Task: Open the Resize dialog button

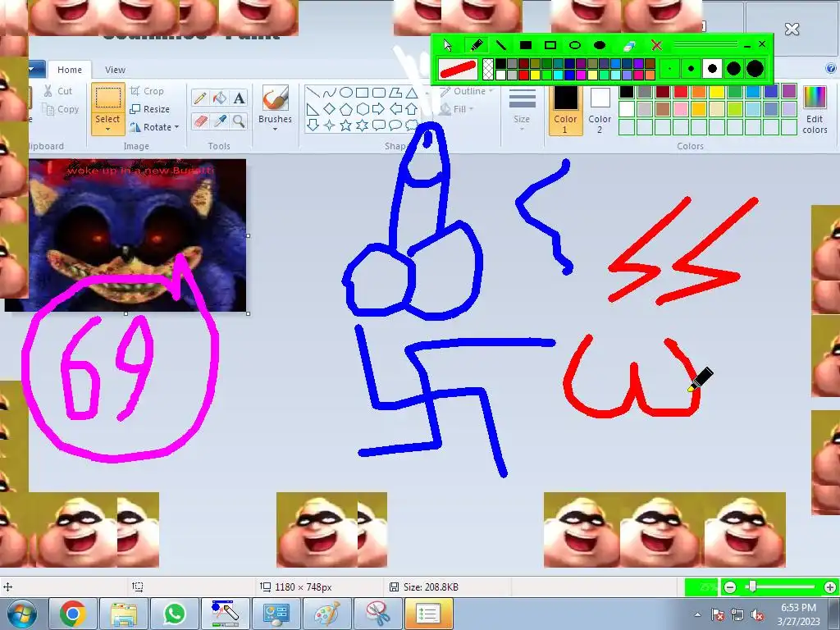Action: (150, 109)
